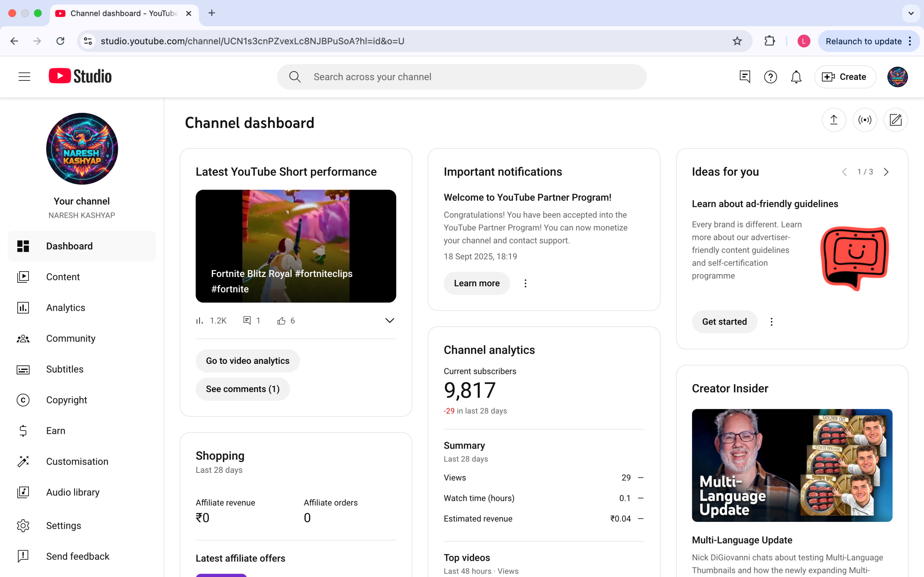Open options menu next to Learn more
The width and height of the screenshot is (924, 577).
click(526, 283)
